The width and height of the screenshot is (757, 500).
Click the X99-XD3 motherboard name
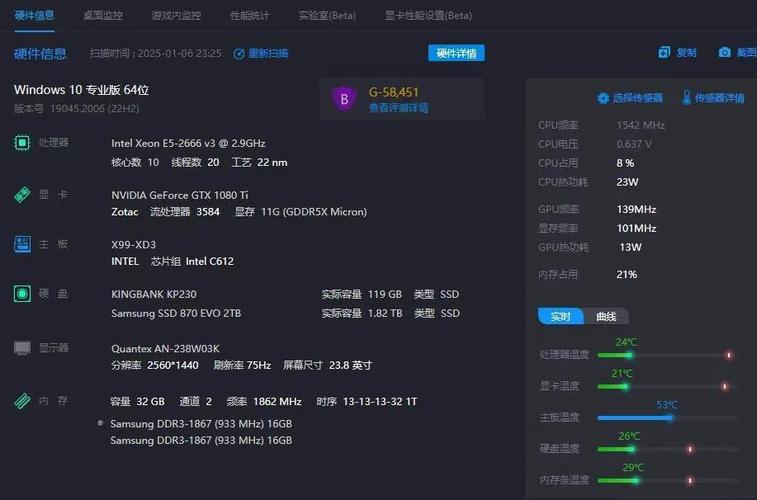click(x=134, y=245)
